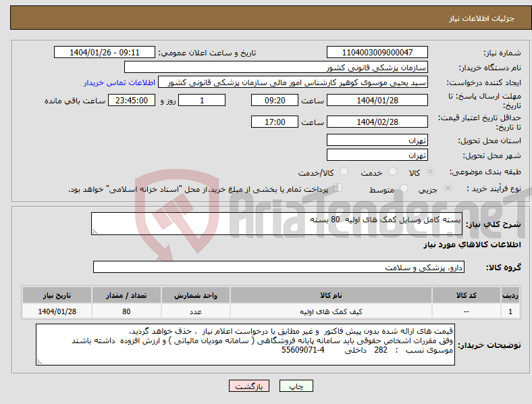Click the واحد شمارش column header
Screen dimensions: 532x404
coord(196,295)
